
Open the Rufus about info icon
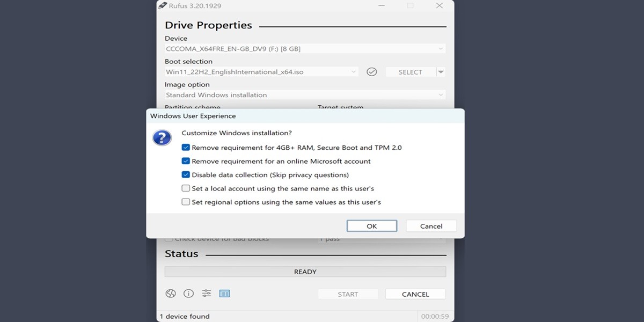click(188, 294)
